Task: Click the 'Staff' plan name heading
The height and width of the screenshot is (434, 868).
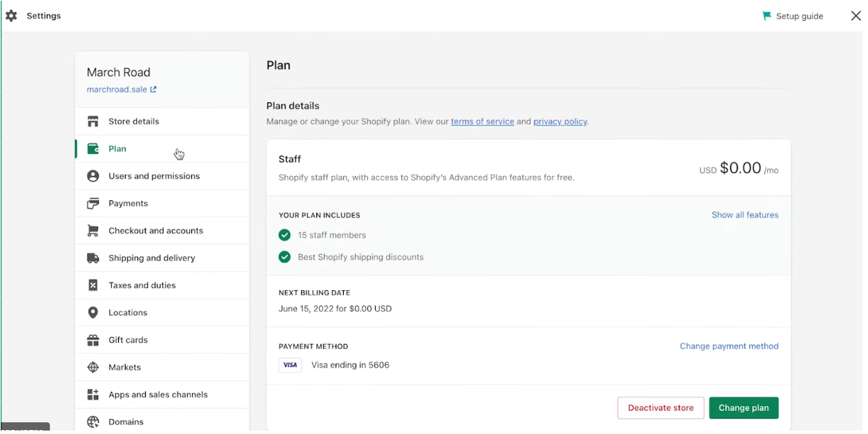Action: pos(289,159)
